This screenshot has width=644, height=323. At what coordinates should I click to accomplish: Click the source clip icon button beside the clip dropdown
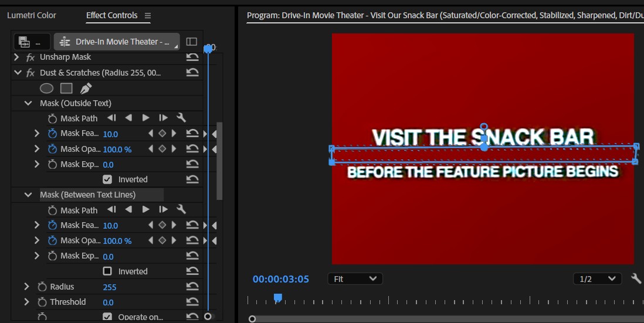[x=32, y=42]
